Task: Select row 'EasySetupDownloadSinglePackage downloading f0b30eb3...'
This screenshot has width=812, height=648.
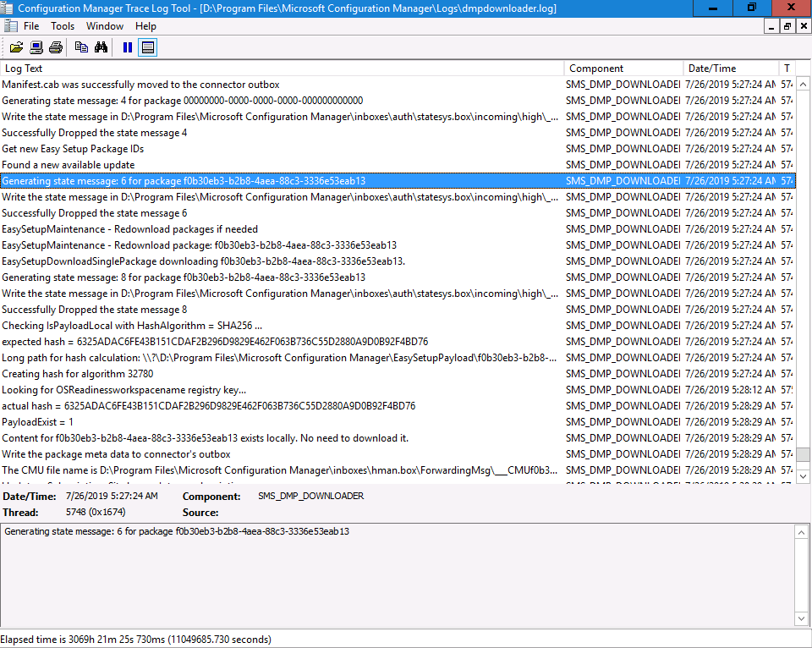Action: point(398,261)
